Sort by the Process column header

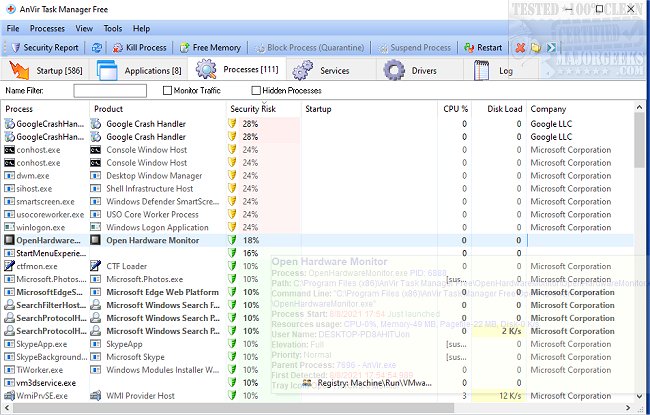(45, 109)
